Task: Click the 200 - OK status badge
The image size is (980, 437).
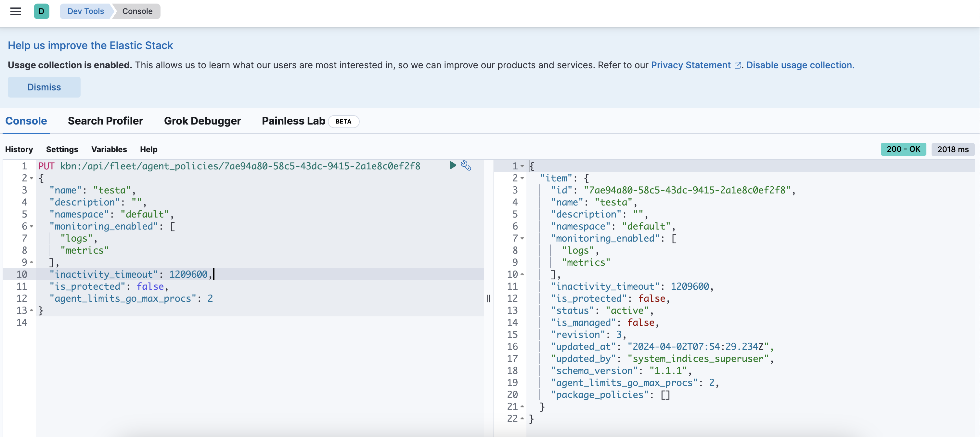Action: (903, 149)
